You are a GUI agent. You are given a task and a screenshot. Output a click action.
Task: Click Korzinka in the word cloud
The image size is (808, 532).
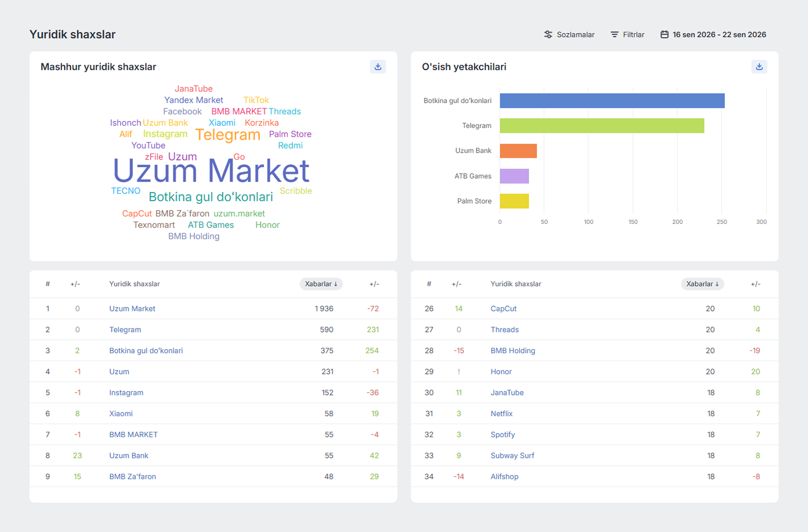tap(261, 123)
